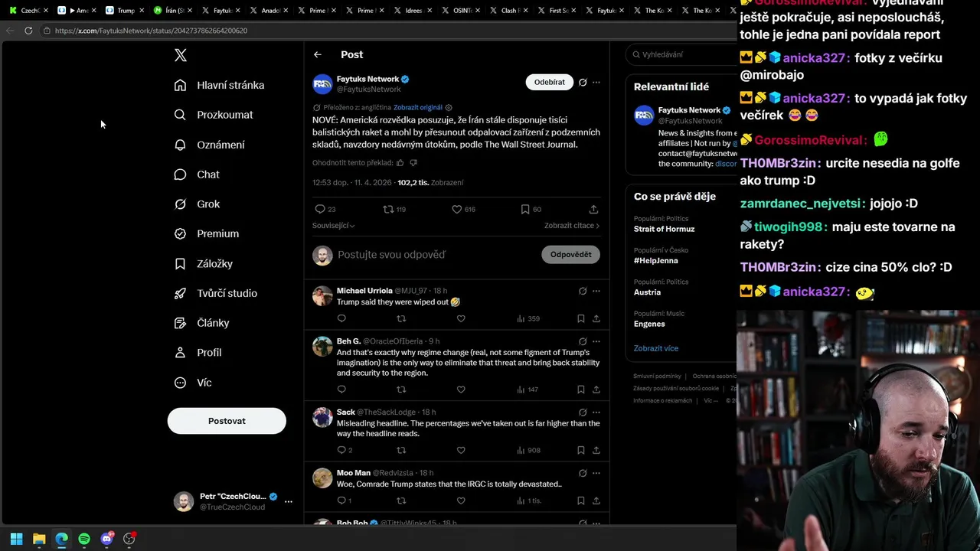This screenshot has height=551, width=980.
Task: Click Zobrazit více in trends
Action: [656, 348]
